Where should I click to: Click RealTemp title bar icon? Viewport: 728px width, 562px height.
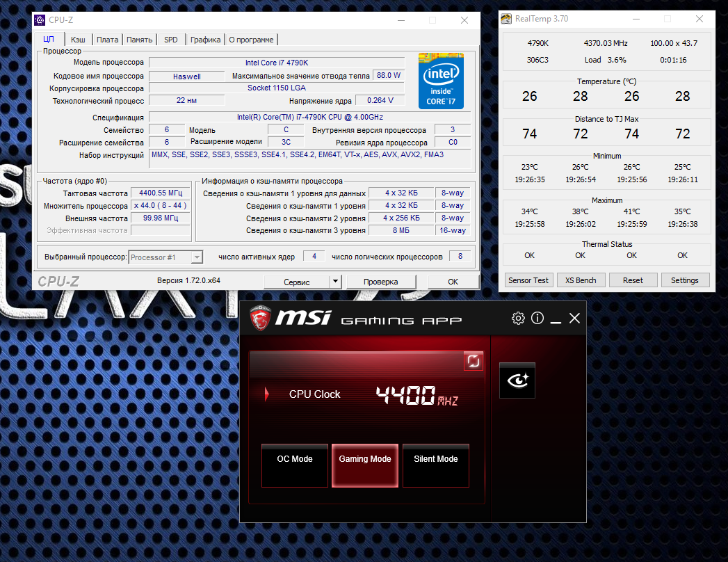coord(506,19)
